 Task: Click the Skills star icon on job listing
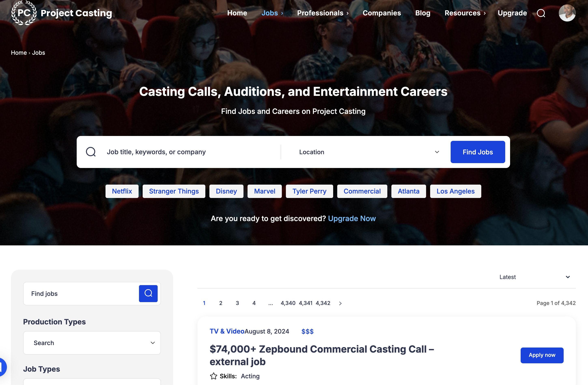point(213,376)
